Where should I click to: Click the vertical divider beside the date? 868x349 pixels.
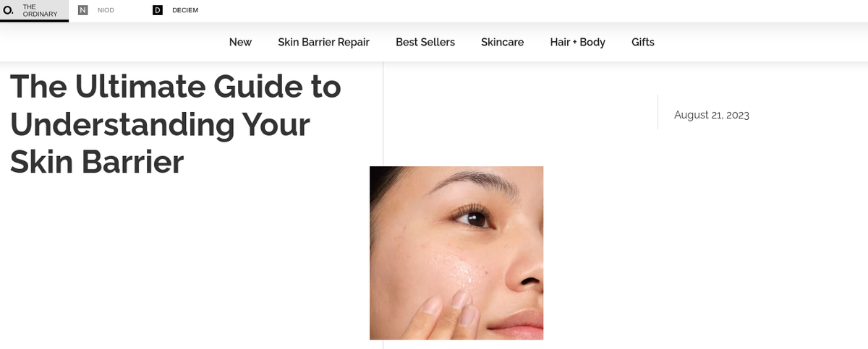658,112
